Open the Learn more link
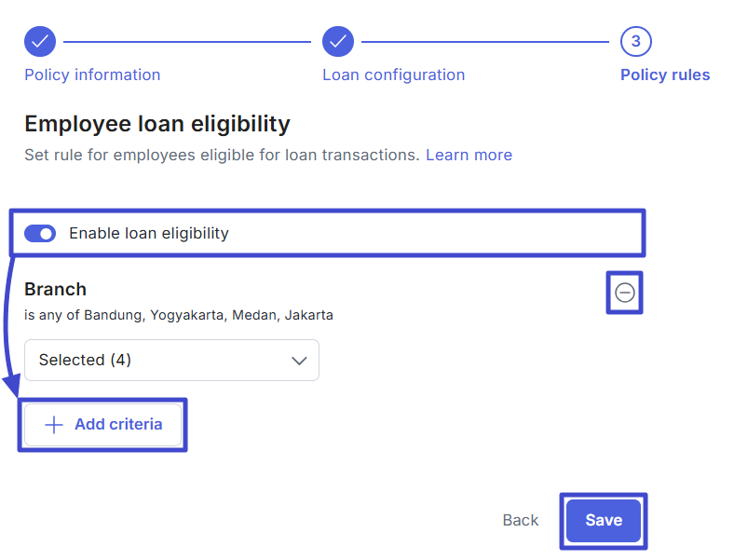This screenshot has height=560, width=734. click(x=469, y=155)
